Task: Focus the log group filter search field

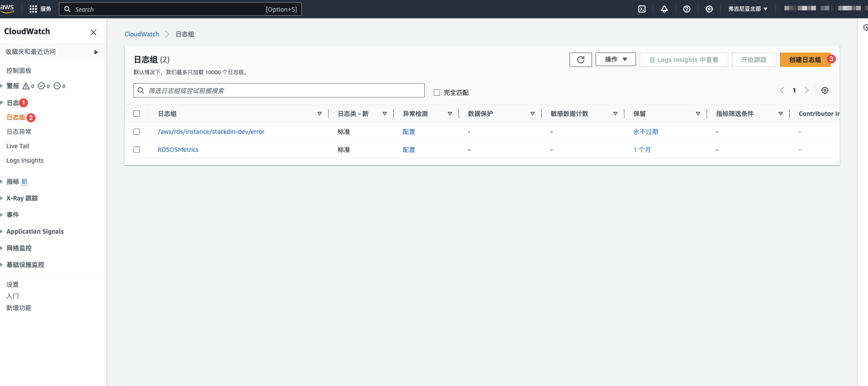Action: (279, 90)
